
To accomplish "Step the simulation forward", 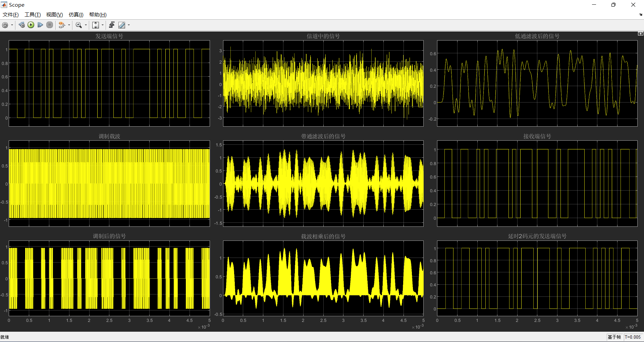I will tap(40, 25).
